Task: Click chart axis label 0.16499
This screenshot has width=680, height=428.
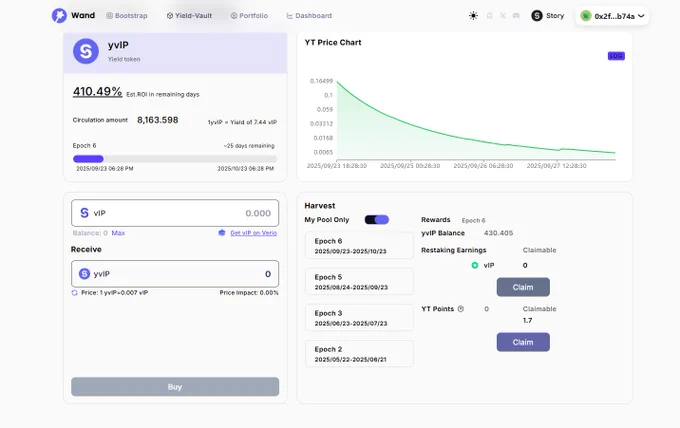Action: [321, 81]
